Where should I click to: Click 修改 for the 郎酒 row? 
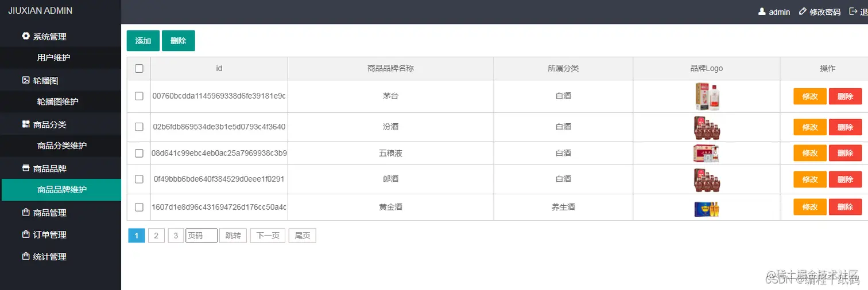810,179
